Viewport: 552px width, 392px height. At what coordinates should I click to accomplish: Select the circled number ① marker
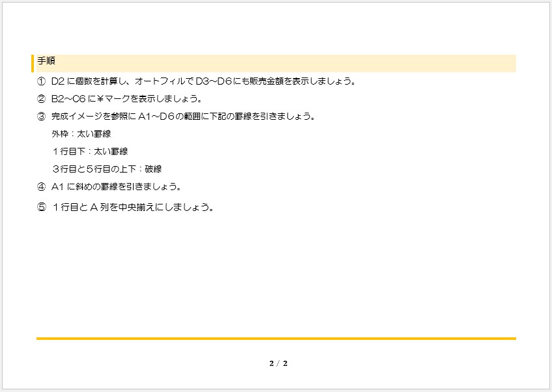click(42, 81)
